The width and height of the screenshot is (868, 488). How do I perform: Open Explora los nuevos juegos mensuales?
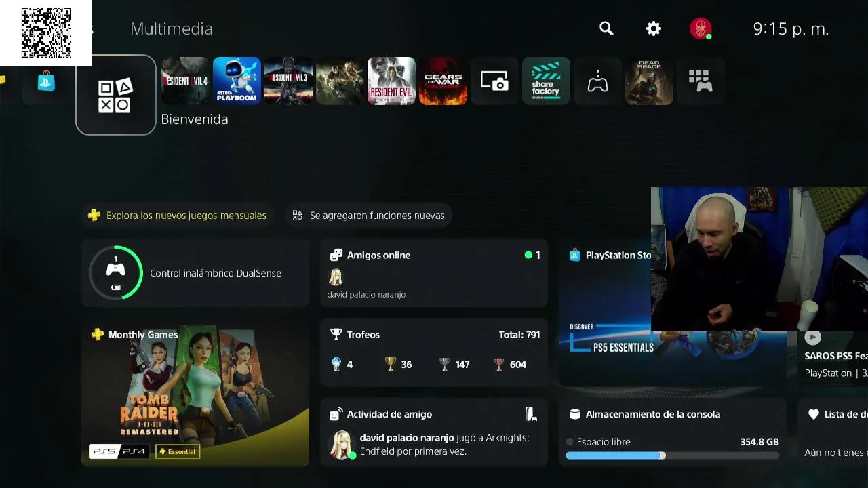[178, 216]
